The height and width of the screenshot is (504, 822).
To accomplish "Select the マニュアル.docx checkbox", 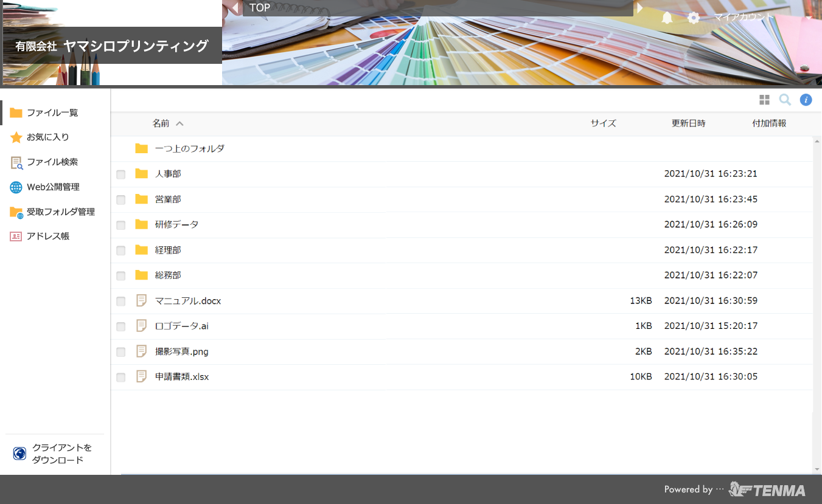I will click(x=121, y=301).
